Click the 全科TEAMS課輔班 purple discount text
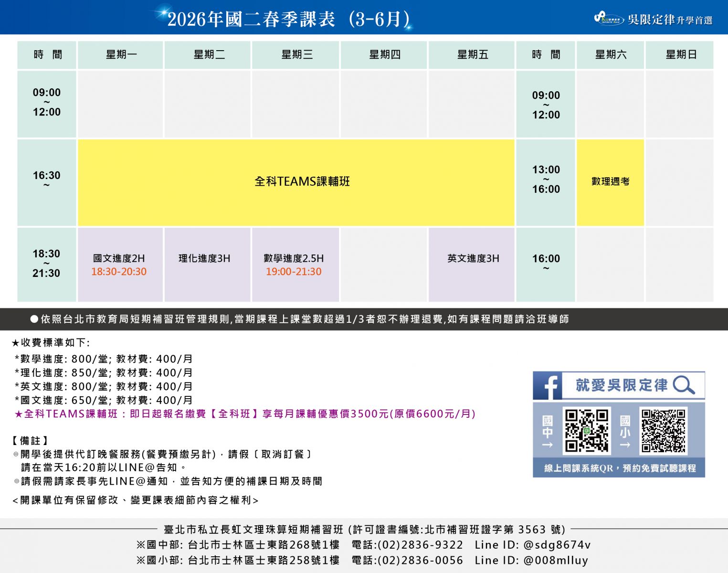The image size is (728, 573). pyautogui.click(x=245, y=414)
